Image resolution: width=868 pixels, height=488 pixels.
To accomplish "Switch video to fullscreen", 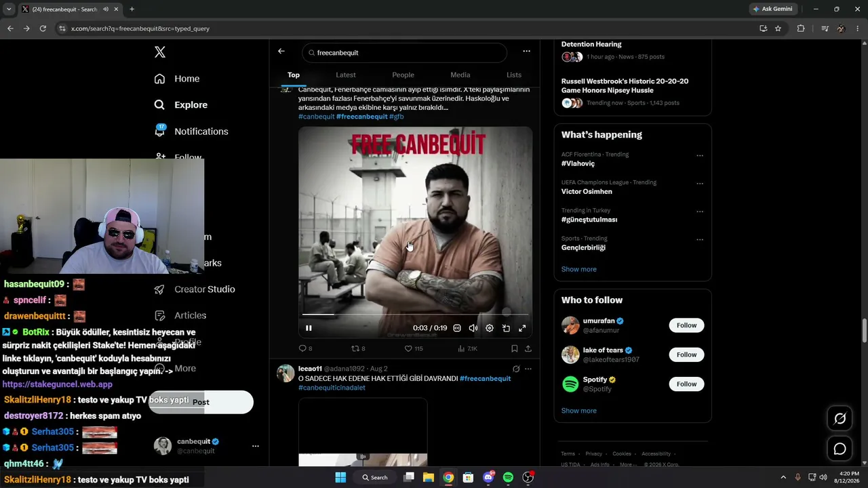I will click(x=522, y=328).
